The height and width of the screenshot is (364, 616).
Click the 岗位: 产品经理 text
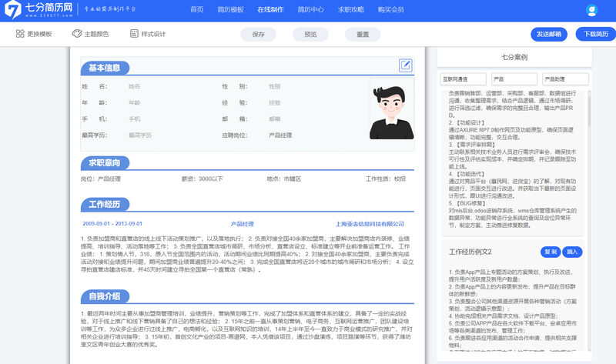coord(101,179)
